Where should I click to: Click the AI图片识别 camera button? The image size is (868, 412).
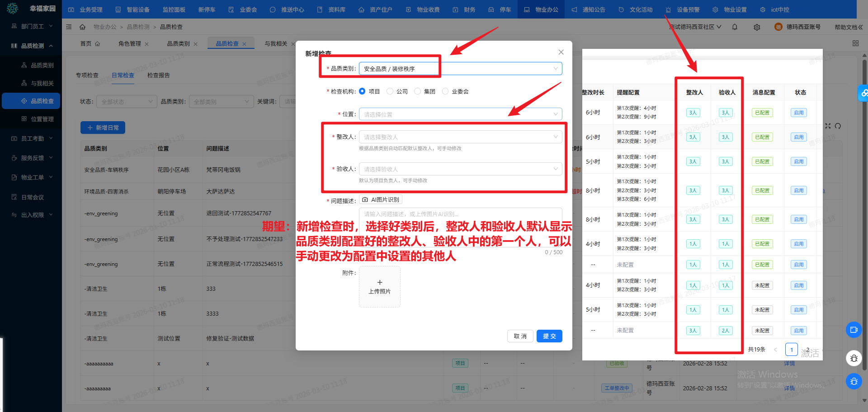pyautogui.click(x=381, y=200)
